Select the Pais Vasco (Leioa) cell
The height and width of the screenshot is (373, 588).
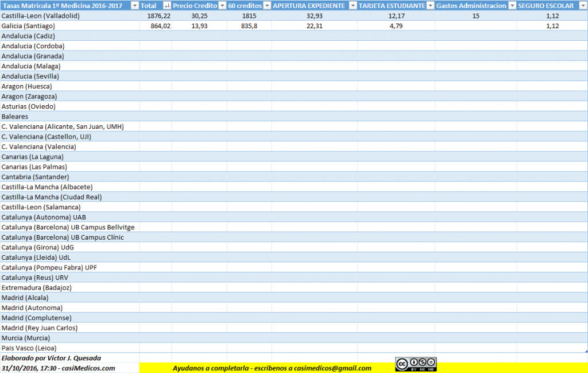point(30,348)
